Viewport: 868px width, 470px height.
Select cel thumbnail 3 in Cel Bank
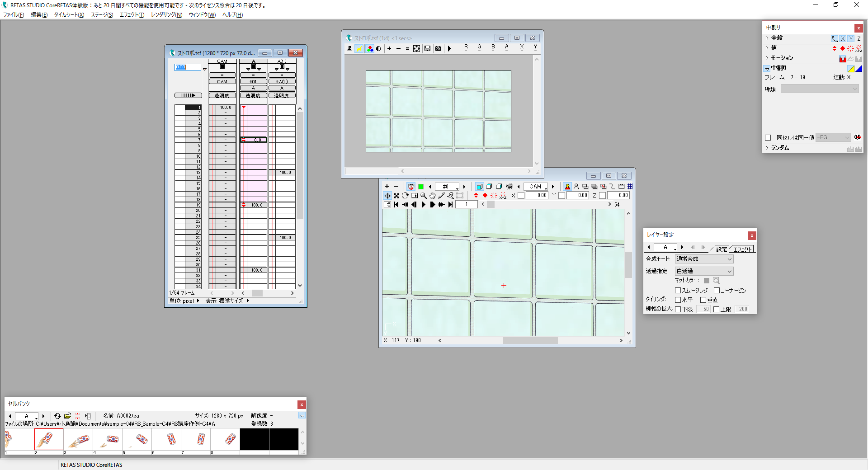[x=78, y=439]
